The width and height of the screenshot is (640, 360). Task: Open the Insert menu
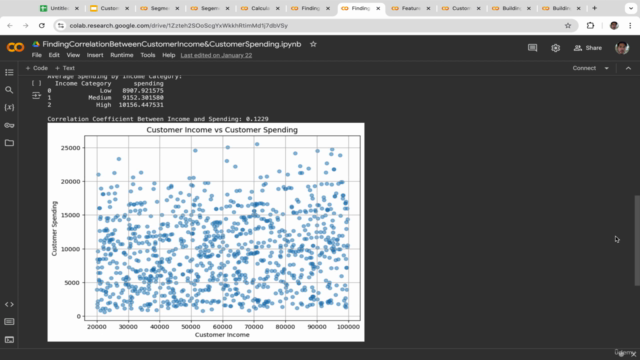95,55
